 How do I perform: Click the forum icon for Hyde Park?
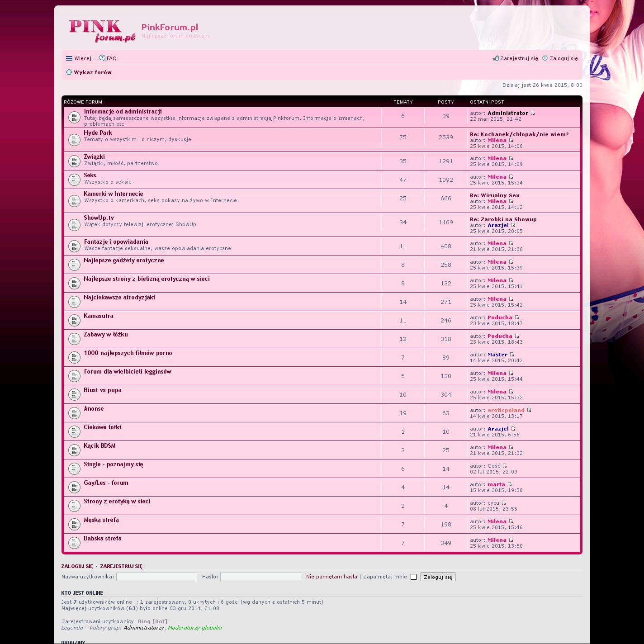(x=74, y=140)
